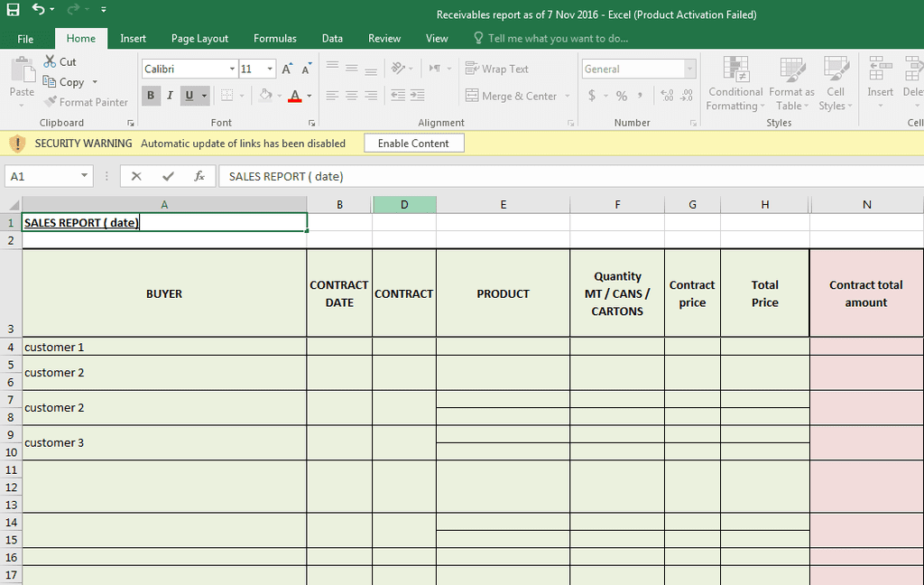Click the Borders icon
This screenshot has width=924, height=585.
point(226,95)
